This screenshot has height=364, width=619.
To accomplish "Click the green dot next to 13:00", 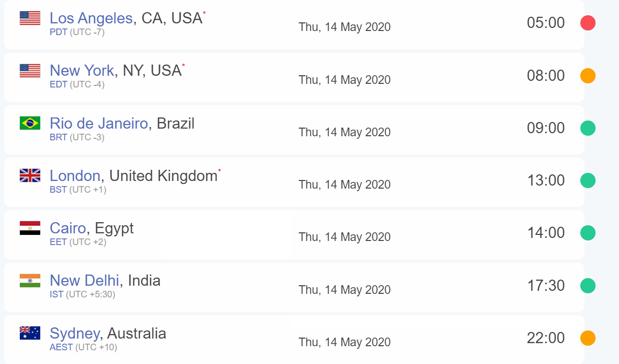I will point(588,180).
